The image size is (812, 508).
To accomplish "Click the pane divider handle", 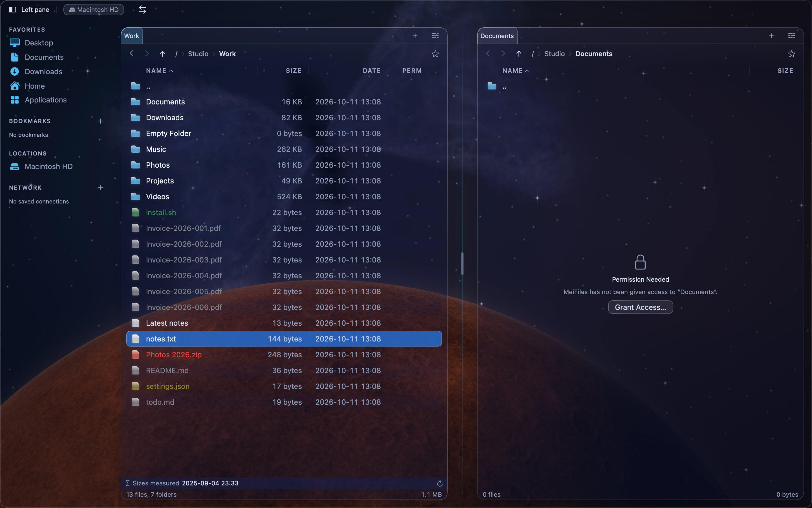I will click(462, 264).
